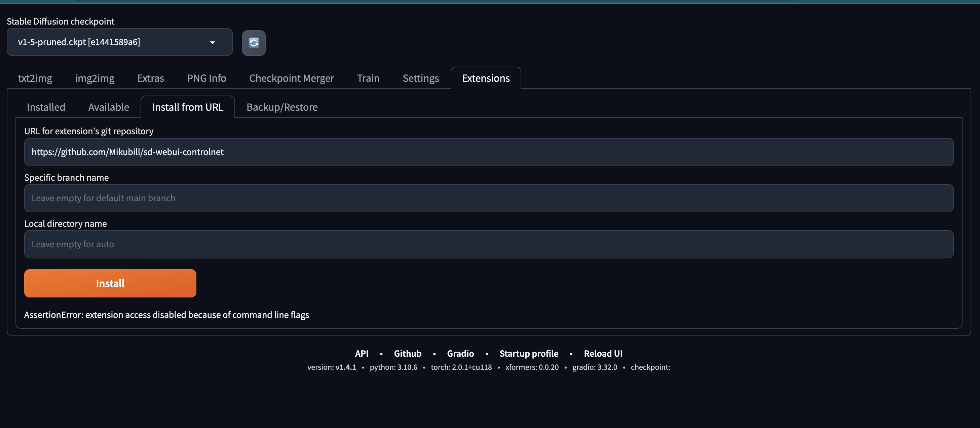Open the Github footer link

408,353
